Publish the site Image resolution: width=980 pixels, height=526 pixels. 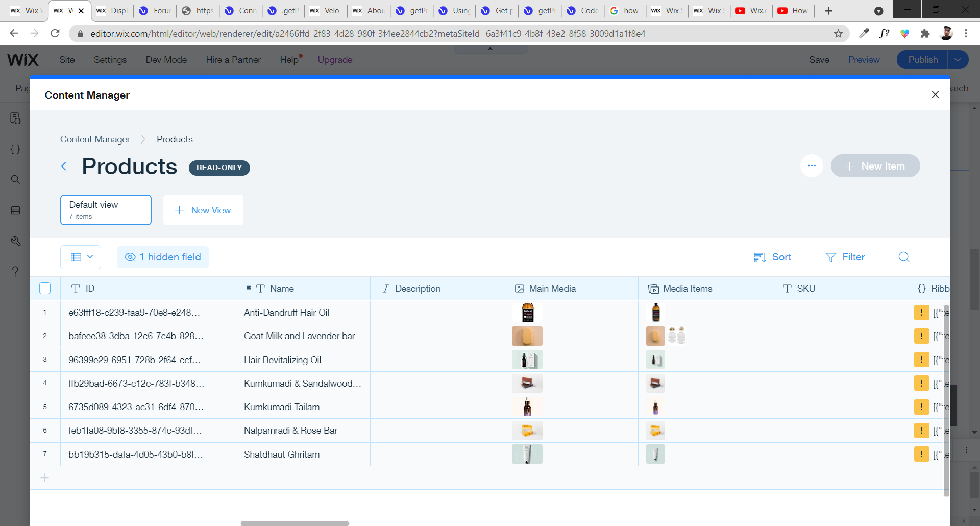coord(923,60)
